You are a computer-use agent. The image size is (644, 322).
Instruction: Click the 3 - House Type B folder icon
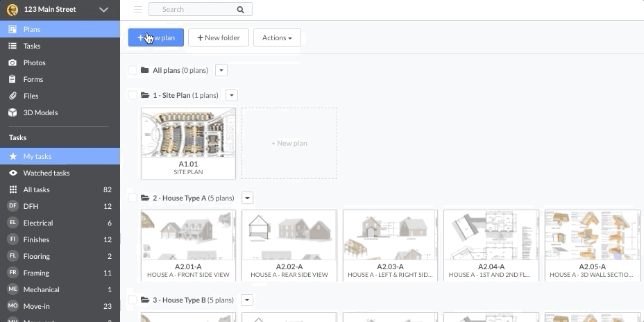pyautogui.click(x=145, y=300)
